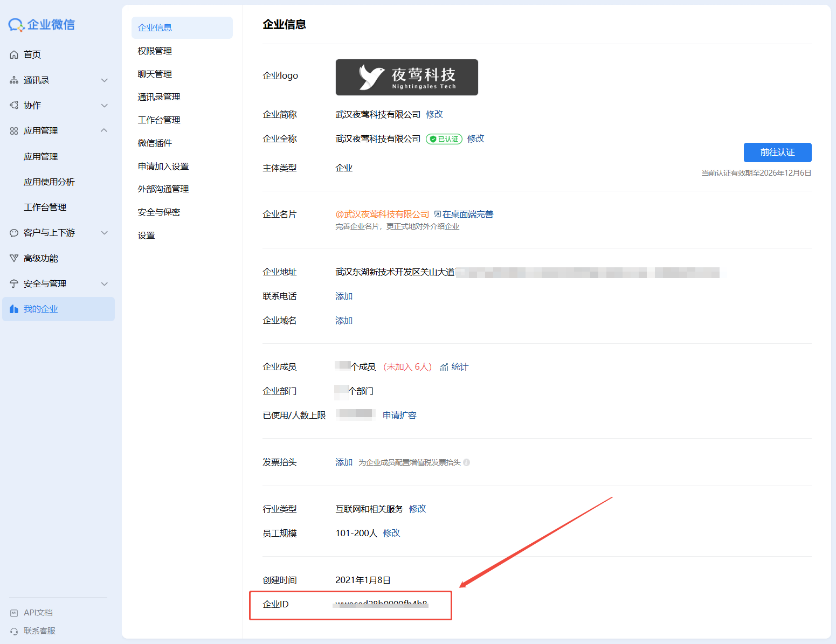
Task: Open member 统计 chart icon link
Action: (445, 367)
